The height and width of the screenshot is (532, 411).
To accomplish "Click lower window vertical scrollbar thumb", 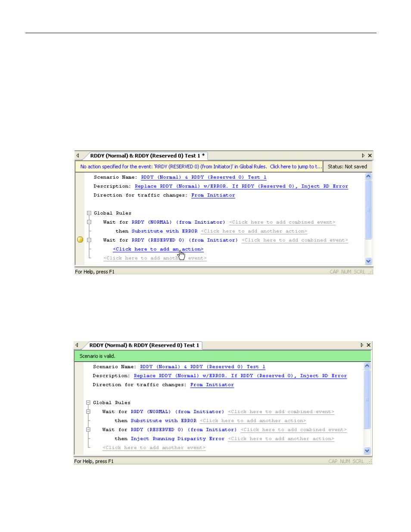I will coord(367,399).
